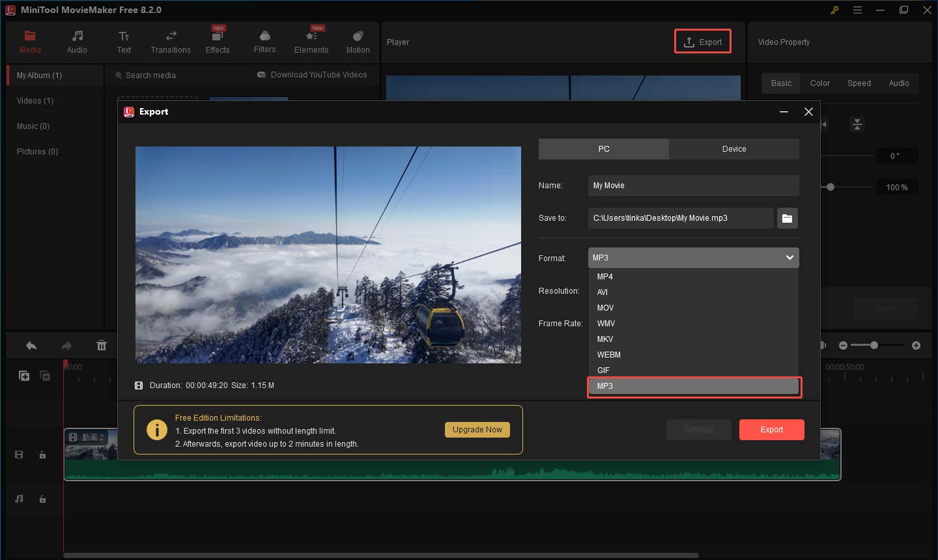Image resolution: width=938 pixels, height=560 pixels.
Task: Minimize the Export dialog
Action: (784, 112)
